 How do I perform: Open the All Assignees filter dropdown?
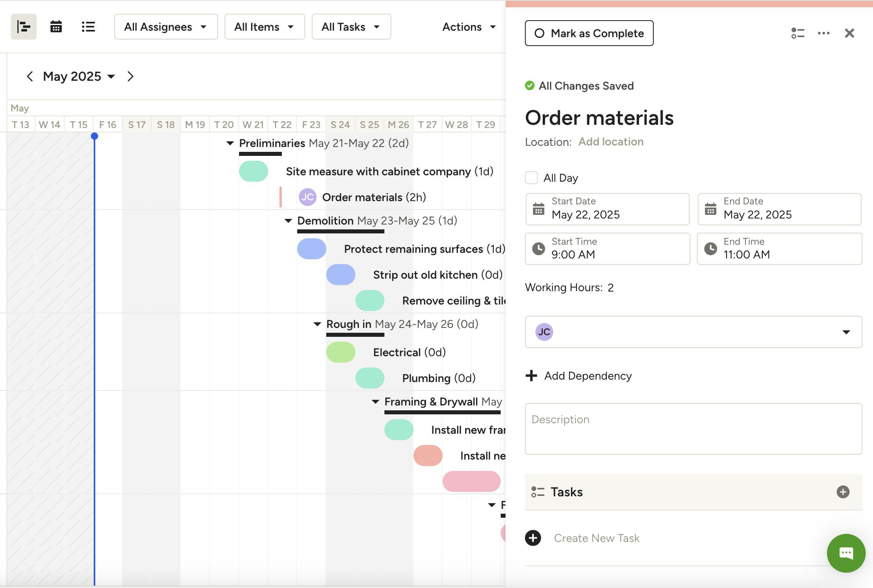pyautogui.click(x=166, y=27)
